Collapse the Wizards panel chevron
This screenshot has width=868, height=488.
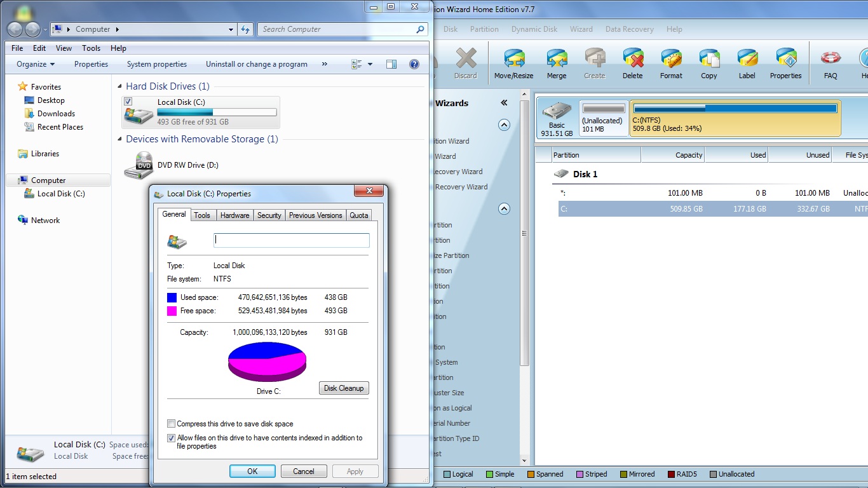(x=504, y=103)
